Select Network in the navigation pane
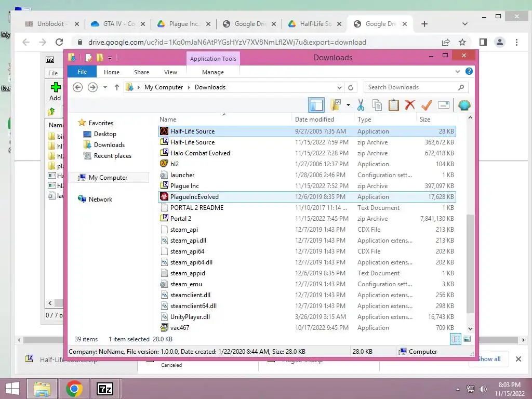Screen dimensions: 532x399 click(x=100, y=199)
